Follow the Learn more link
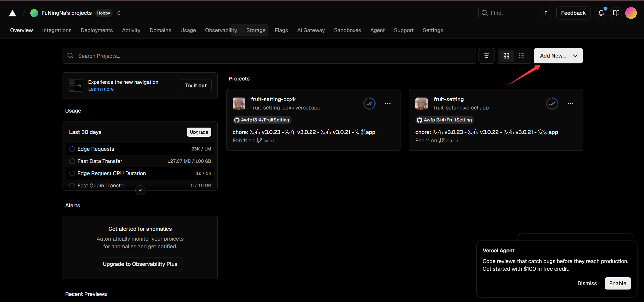Screen dimensions: 644x302 click(x=101, y=89)
